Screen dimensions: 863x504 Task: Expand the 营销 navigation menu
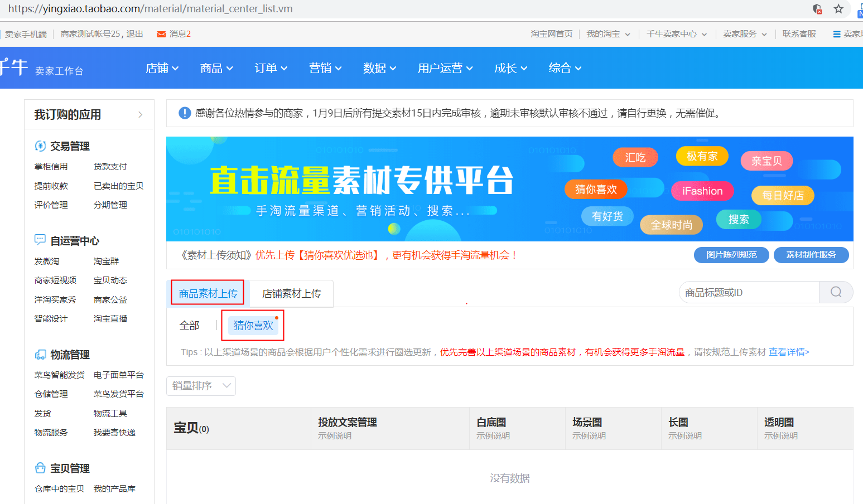click(325, 68)
